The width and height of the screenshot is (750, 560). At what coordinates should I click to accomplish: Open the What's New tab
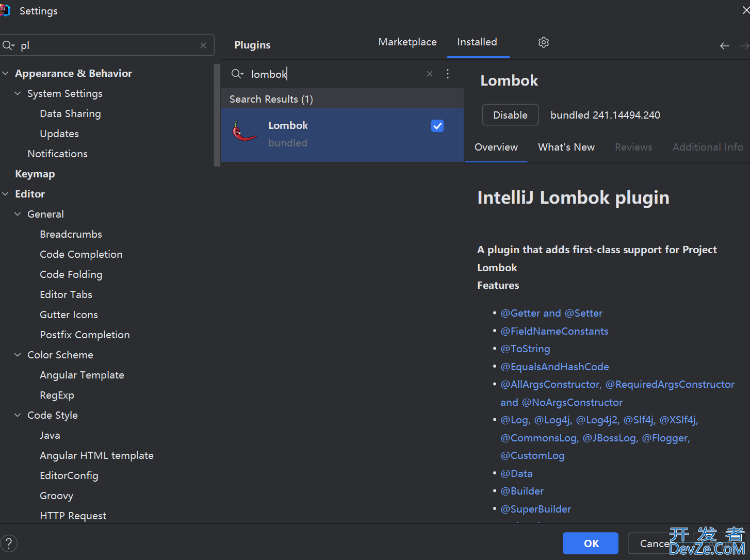[x=566, y=147]
